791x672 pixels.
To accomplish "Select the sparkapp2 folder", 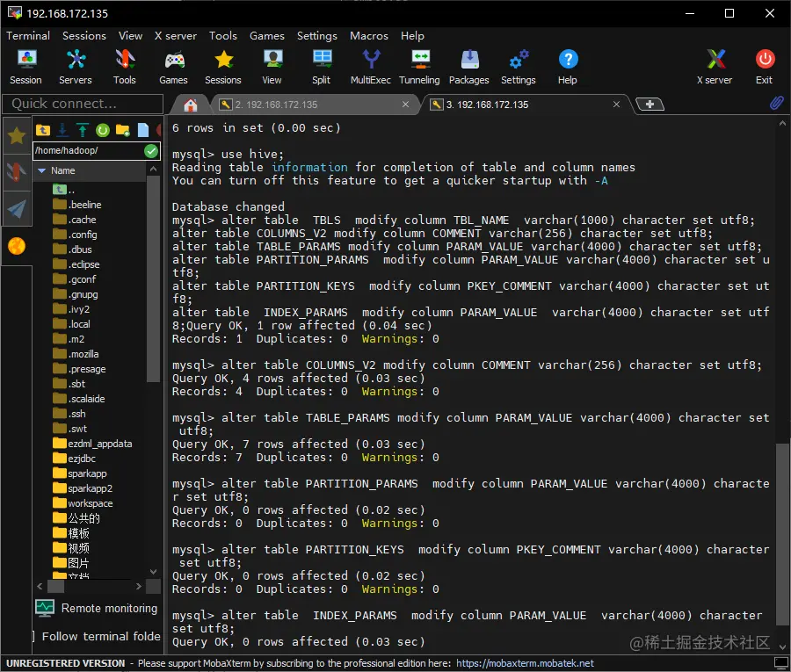I will click(83, 488).
